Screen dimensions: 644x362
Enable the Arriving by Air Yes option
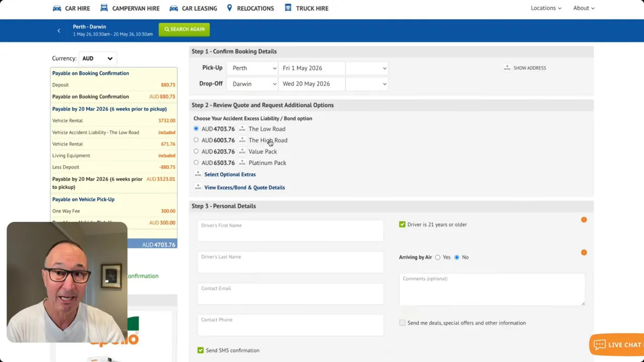438,257
